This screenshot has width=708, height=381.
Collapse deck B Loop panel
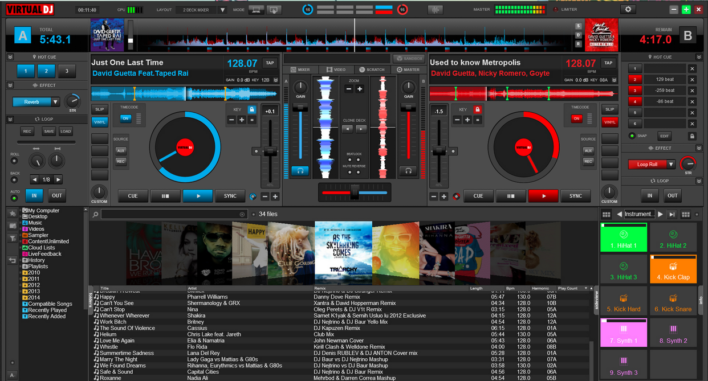pyautogui.click(x=699, y=181)
